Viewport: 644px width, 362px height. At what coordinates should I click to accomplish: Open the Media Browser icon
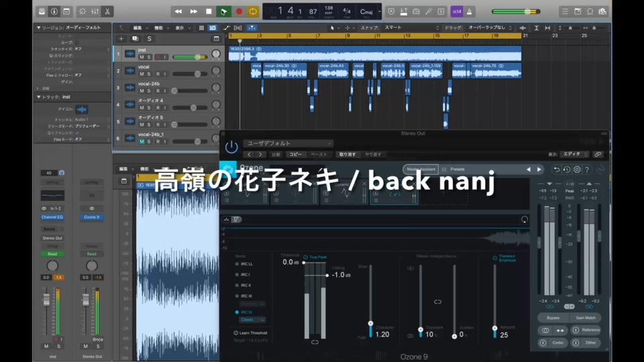[602, 11]
